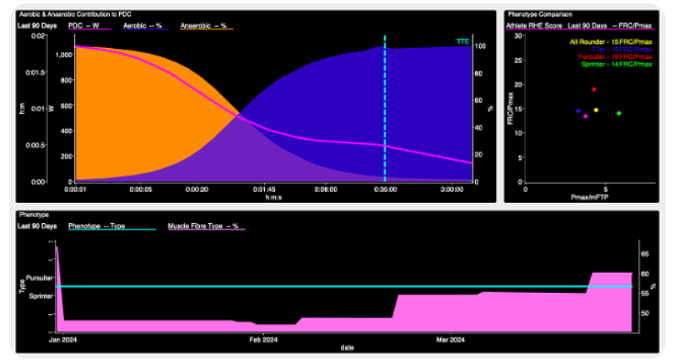Click the '25' tick on the FRC/Pmax axis
This screenshot has width=675, height=362.
click(x=519, y=60)
